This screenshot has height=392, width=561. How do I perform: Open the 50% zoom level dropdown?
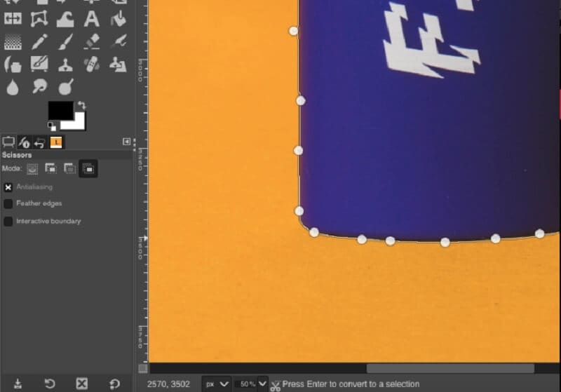[x=252, y=384]
